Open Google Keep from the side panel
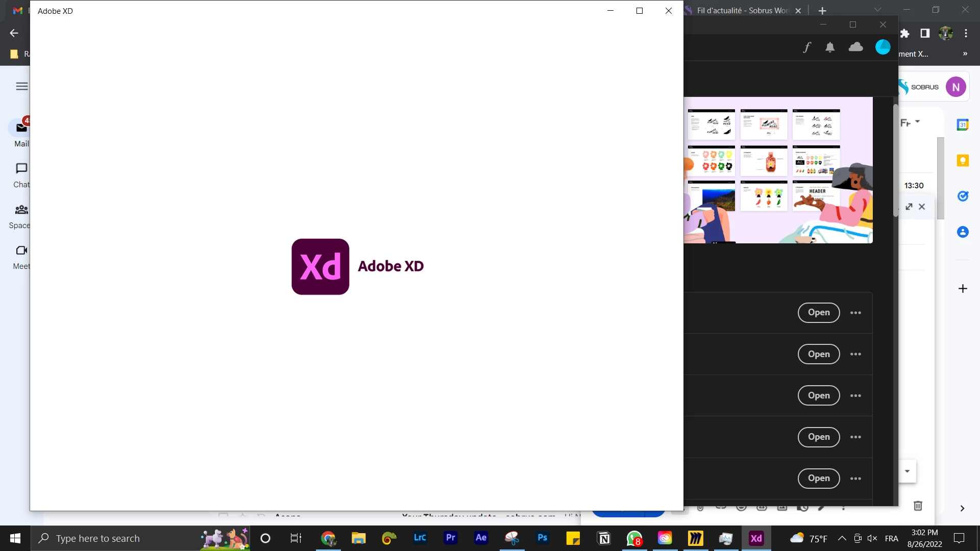This screenshot has height=551, width=980. (x=963, y=161)
